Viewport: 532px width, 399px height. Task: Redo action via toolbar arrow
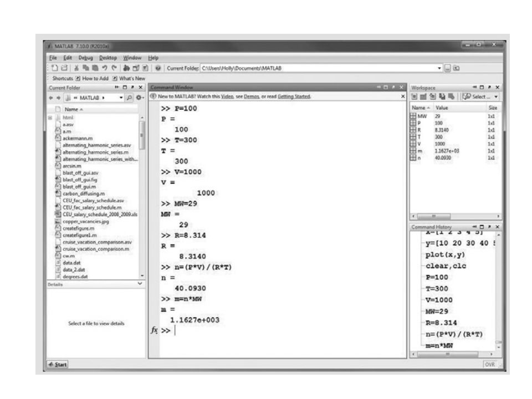point(114,68)
